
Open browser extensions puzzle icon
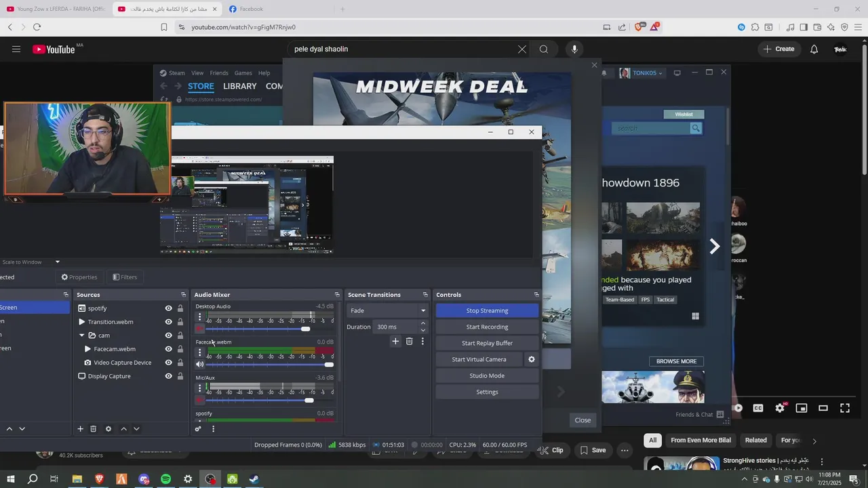tap(755, 27)
